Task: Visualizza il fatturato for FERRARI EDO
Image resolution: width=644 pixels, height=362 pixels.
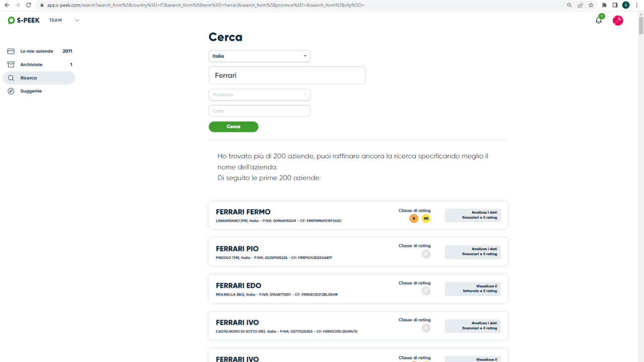Action: [x=473, y=289]
